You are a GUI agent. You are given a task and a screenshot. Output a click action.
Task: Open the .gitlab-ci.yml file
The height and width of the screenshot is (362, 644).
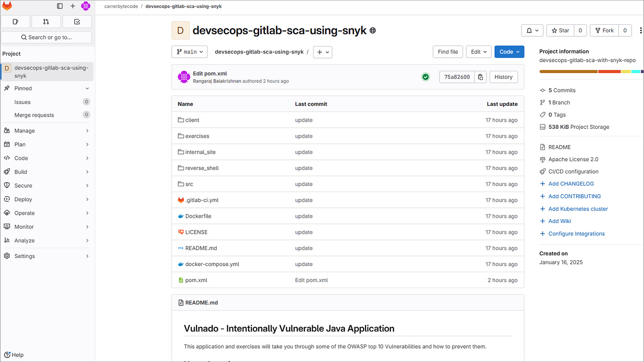point(202,200)
